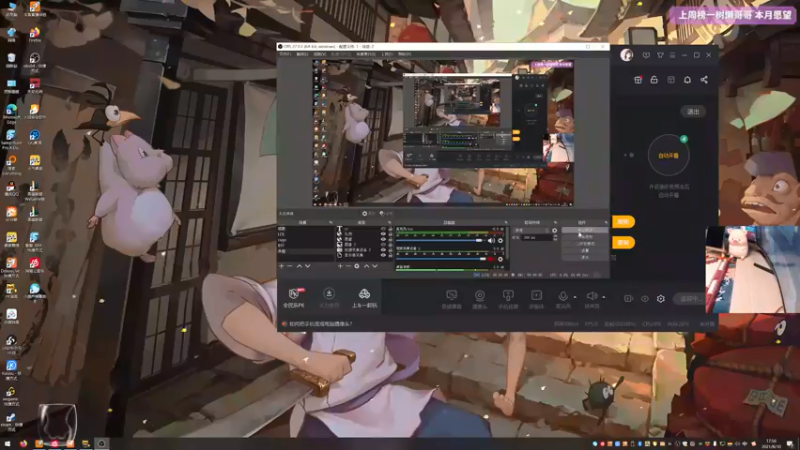Click the duration field in OBS transitions
The height and width of the screenshot is (450, 800).
tap(537, 237)
